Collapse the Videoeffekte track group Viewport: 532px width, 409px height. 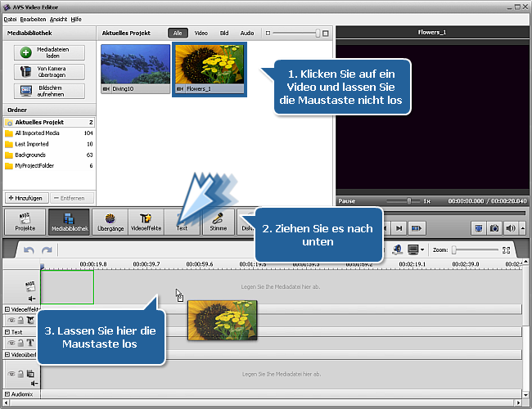(7, 310)
